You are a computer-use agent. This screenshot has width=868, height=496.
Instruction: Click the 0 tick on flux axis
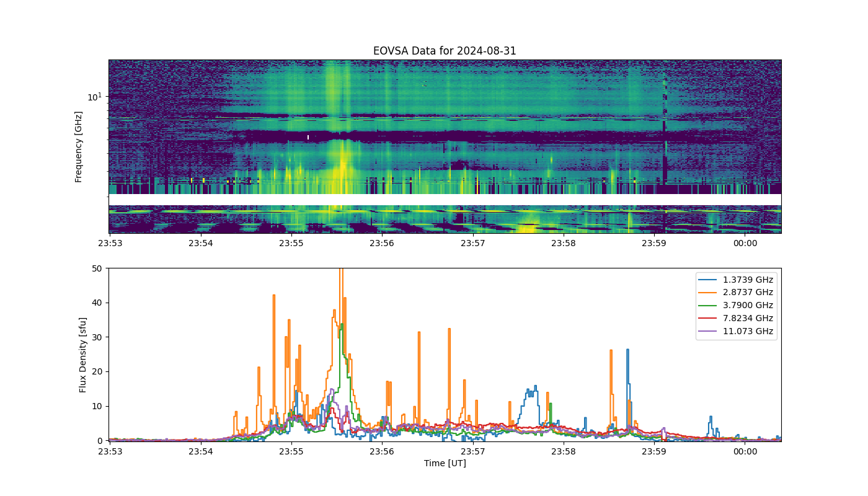pos(100,441)
